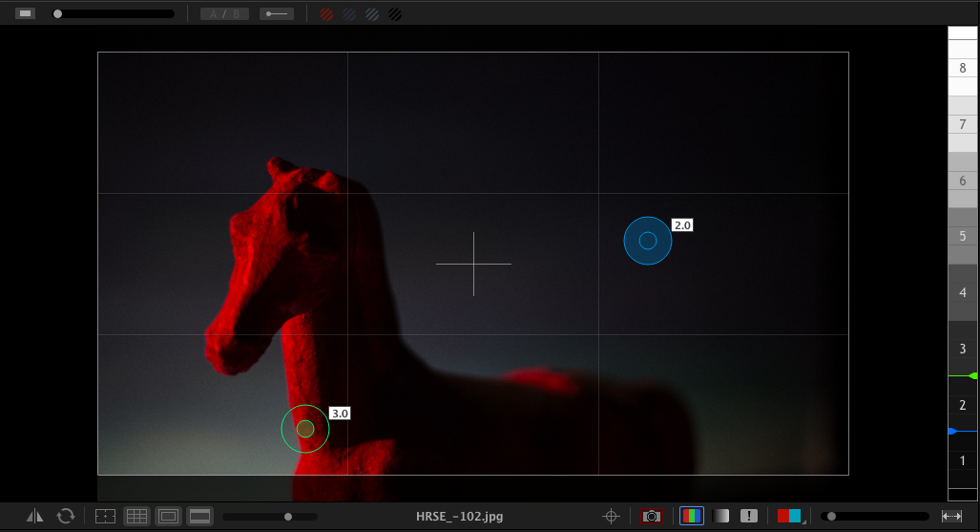Open the red and cyan clipping color options
The height and width of the screenshot is (532, 980).
tap(789, 516)
